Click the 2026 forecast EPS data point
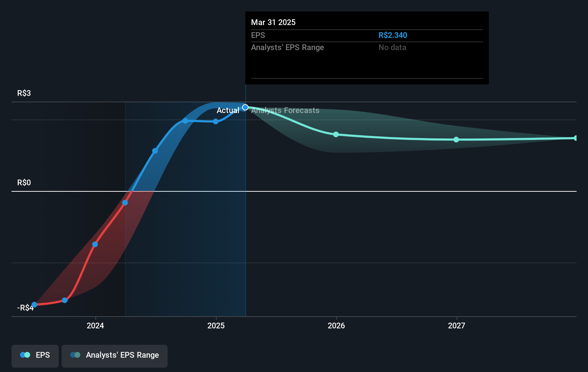 (x=336, y=134)
